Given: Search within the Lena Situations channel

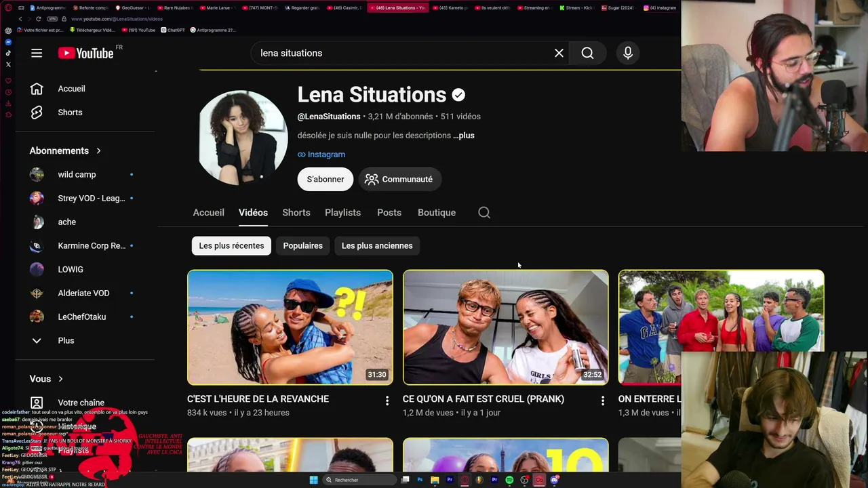Looking at the screenshot, I should tap(484, 213).
